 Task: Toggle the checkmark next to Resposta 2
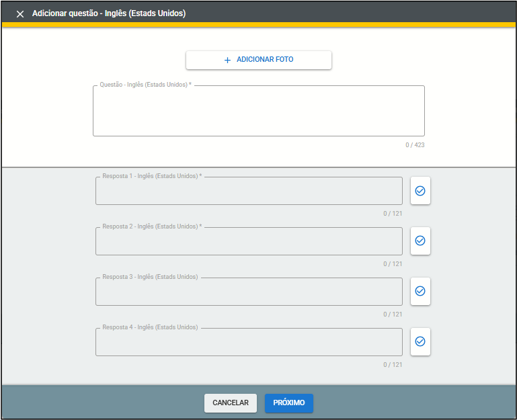[x=420, y=241]
